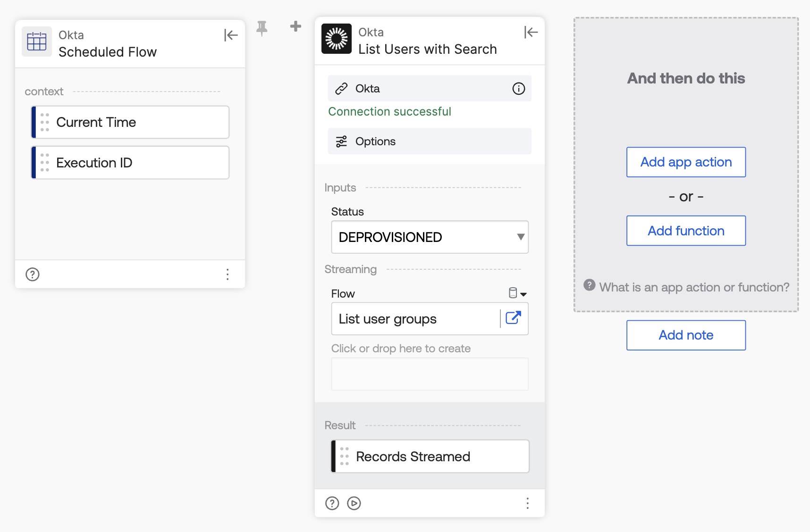Collapse the Scheduled Flow card

231,35
